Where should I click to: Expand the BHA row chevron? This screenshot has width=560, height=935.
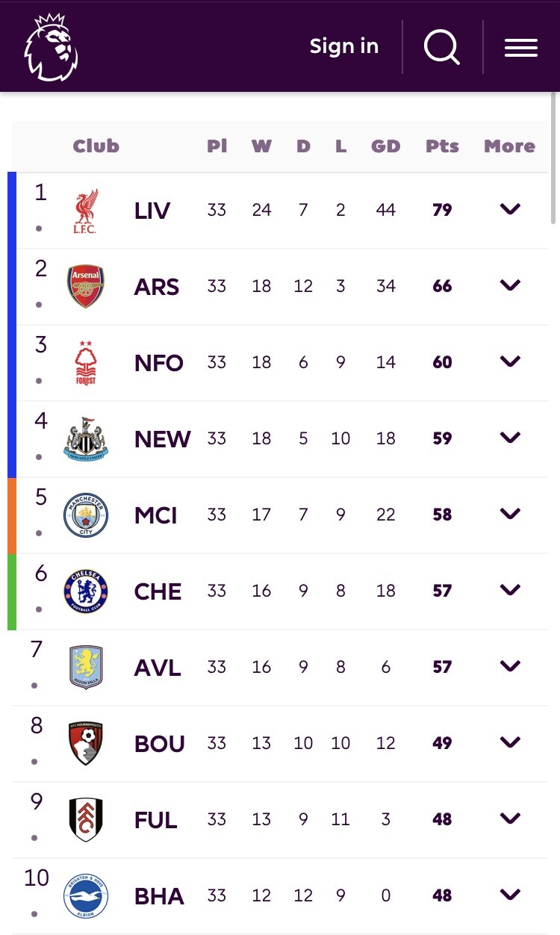(x=510, y=895)
